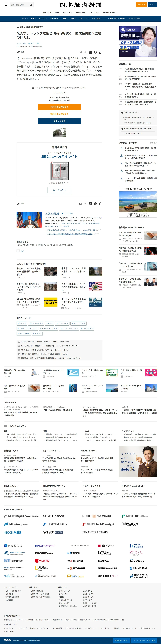Open the Nikkei Magazine jeep banner
The height and width of the screenshot is (644, 161).
[138, 202]
